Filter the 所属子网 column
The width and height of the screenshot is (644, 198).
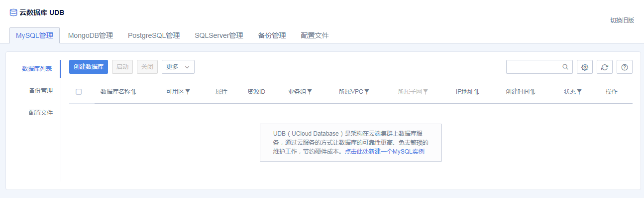click(x=426, y=92)
